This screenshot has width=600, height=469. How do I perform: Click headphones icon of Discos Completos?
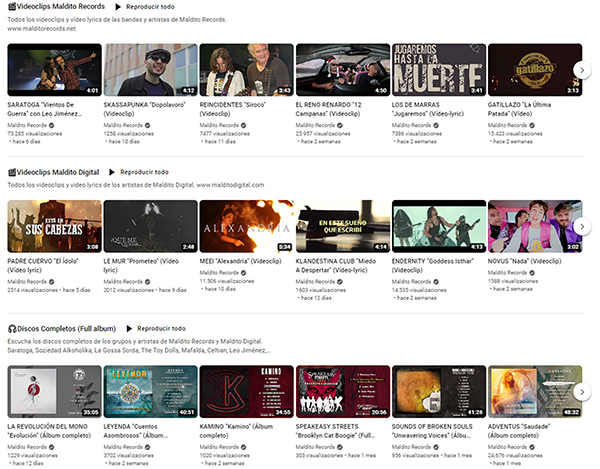12,329
